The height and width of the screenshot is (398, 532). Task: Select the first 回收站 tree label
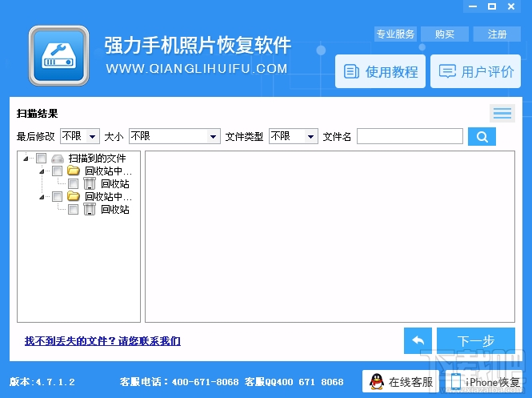point(115,183)
